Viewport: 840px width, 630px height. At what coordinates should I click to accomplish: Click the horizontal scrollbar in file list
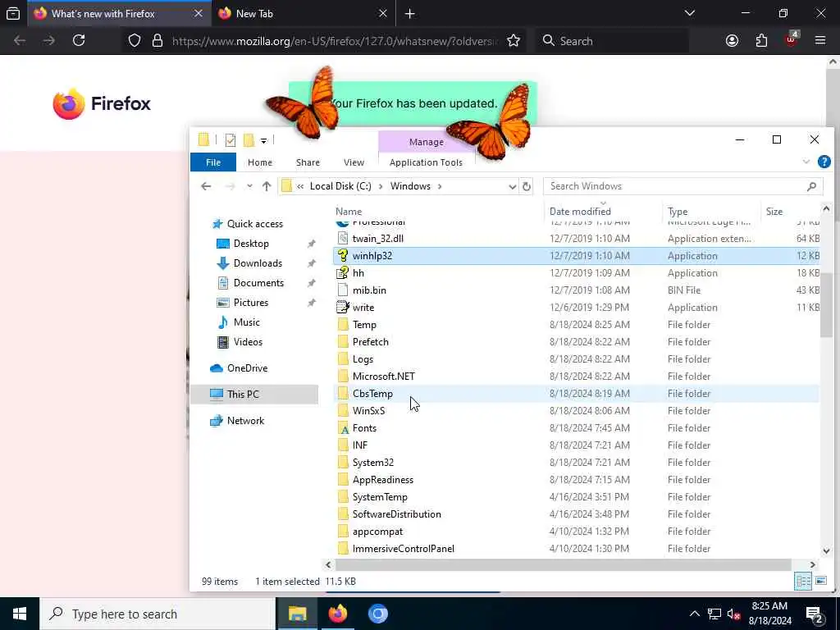click(x=563, y=564)
